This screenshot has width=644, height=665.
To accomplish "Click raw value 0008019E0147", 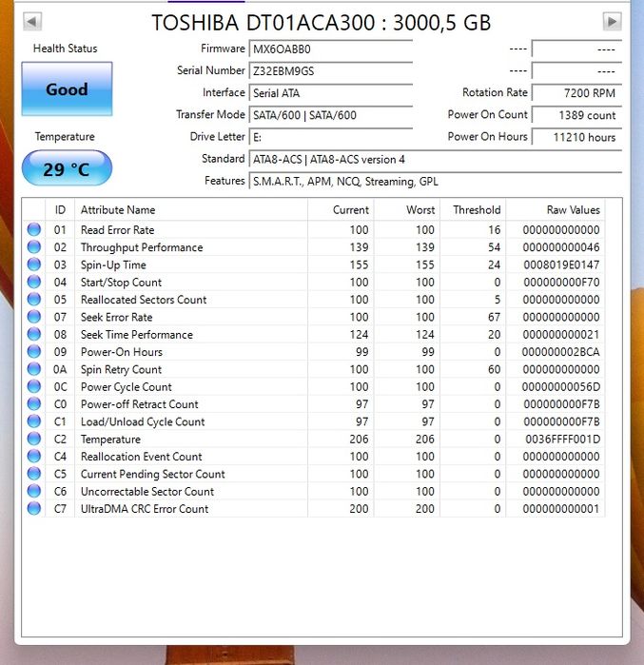I will pyautogui.click(x=561, y=265).
